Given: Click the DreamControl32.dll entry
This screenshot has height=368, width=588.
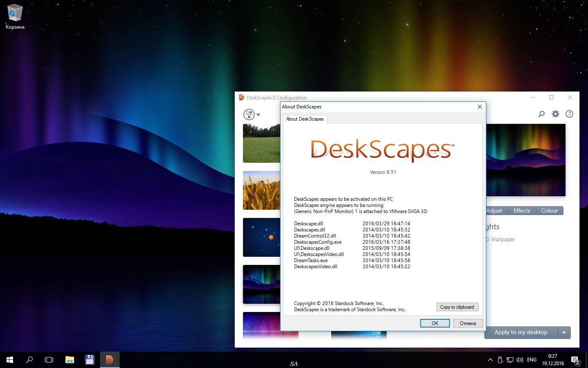Looking at the screenshot, I should pyautogui.click(x=315, y=236).
